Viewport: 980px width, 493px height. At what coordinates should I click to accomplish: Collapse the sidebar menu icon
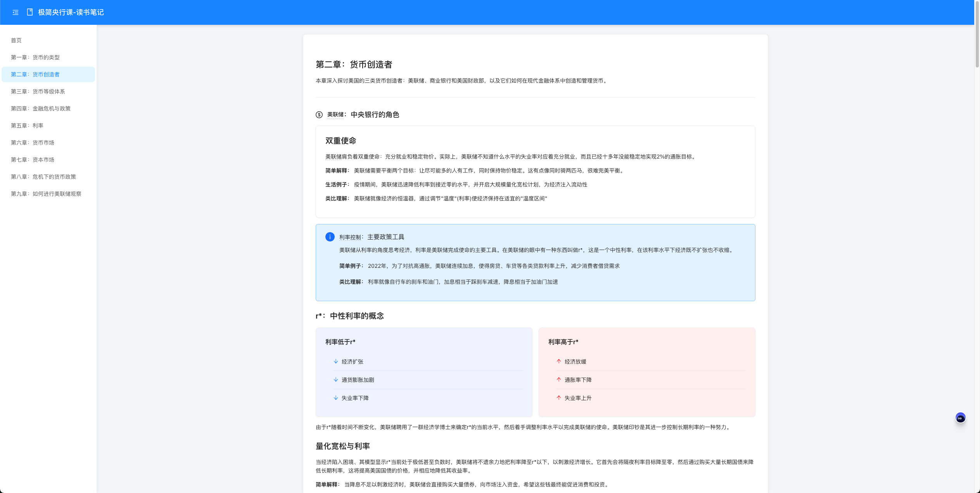[x=16, y=12]
